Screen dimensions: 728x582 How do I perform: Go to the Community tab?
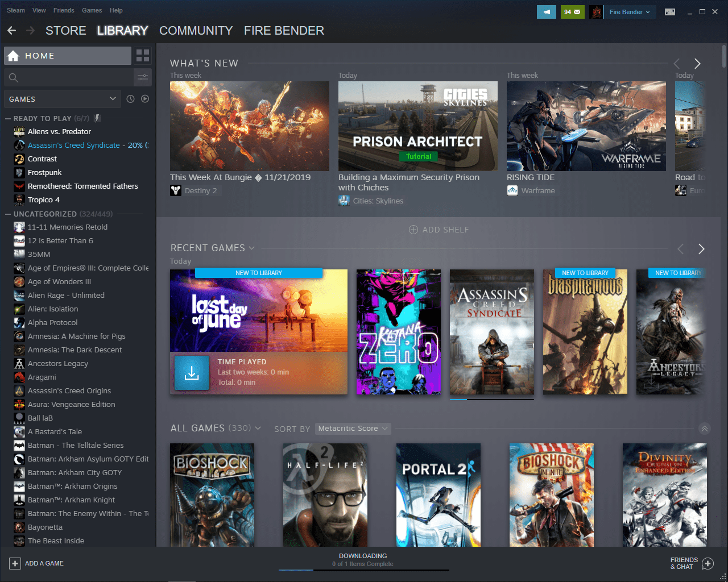coord(196,31)
